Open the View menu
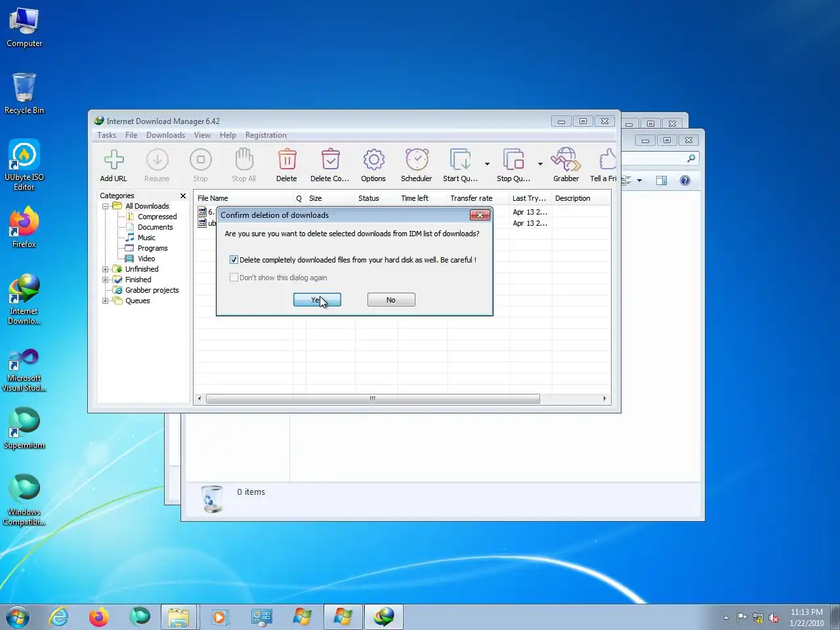 (x=202, y=135)
